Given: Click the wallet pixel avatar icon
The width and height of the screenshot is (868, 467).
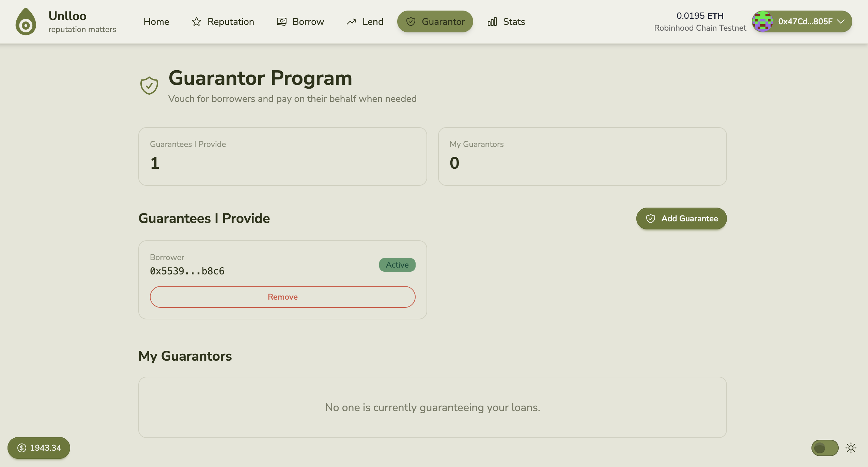Looking at the screenshot, I should click(762, 21).
